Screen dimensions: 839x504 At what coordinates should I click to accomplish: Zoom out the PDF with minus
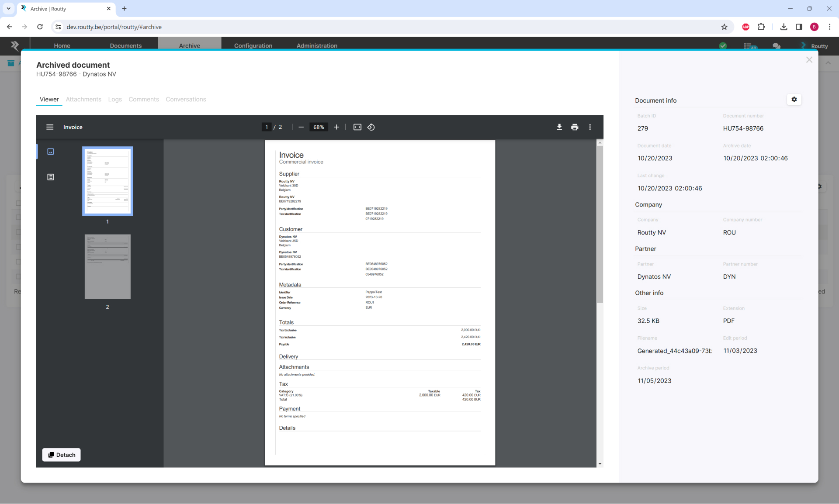click(x=301, y=127)
